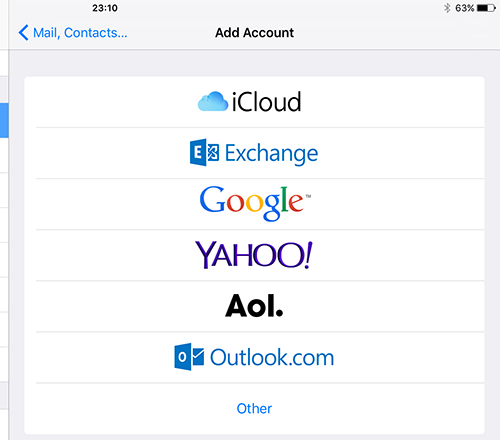Image resolution: width=500 pixels, height=440 pixels.
Task: Choose the iCloud account option
Action: (254, 102)
